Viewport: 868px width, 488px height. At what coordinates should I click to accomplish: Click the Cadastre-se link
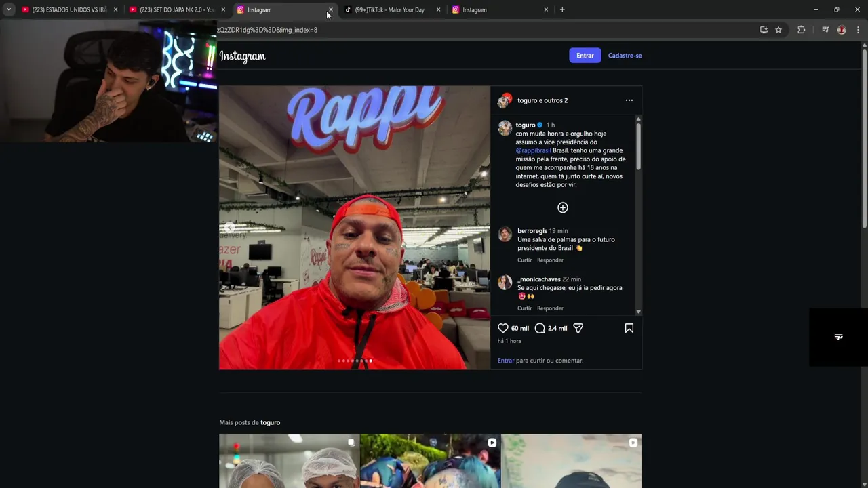click(x=625, y=56)
